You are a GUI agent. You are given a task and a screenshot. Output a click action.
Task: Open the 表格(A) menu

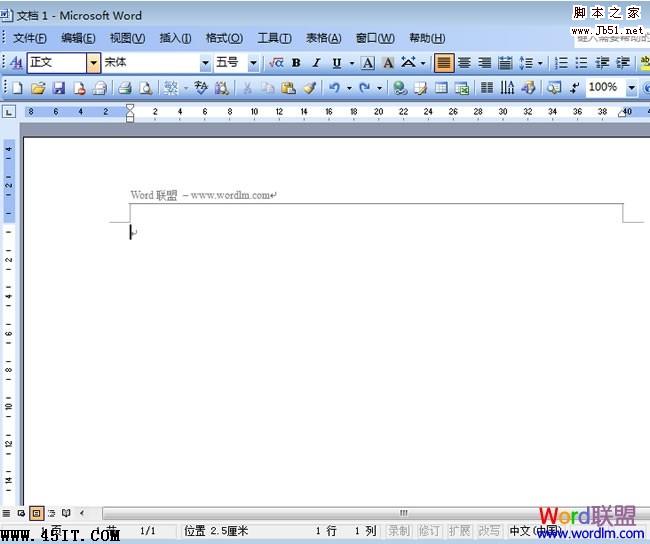tap(323, 38)
